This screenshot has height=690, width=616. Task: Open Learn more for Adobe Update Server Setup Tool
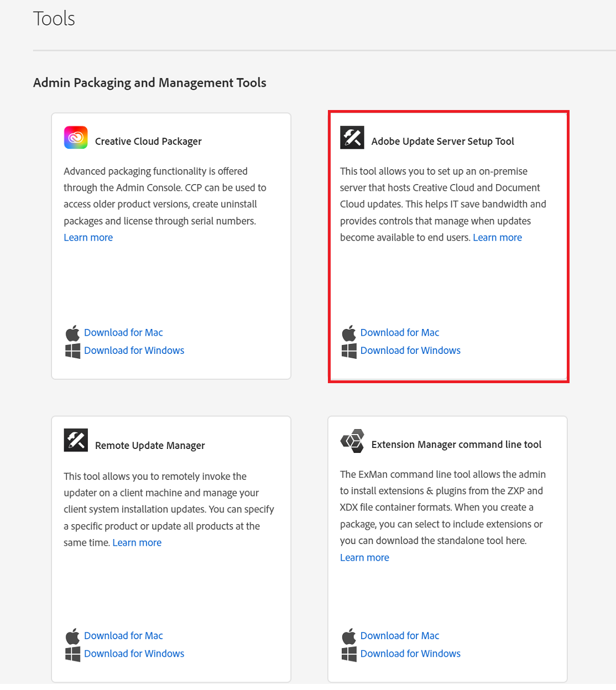pos(497,237)
